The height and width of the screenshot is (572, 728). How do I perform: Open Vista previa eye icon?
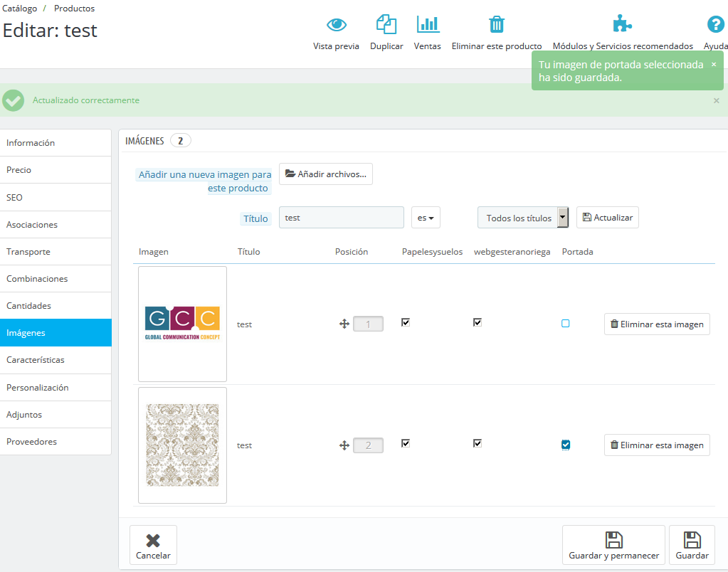point(336,24)
